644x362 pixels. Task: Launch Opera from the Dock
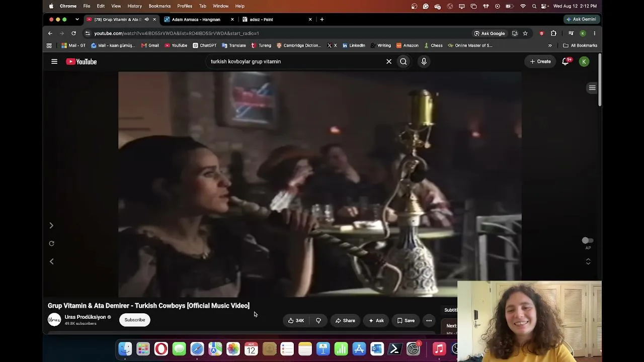pos(161,348)
